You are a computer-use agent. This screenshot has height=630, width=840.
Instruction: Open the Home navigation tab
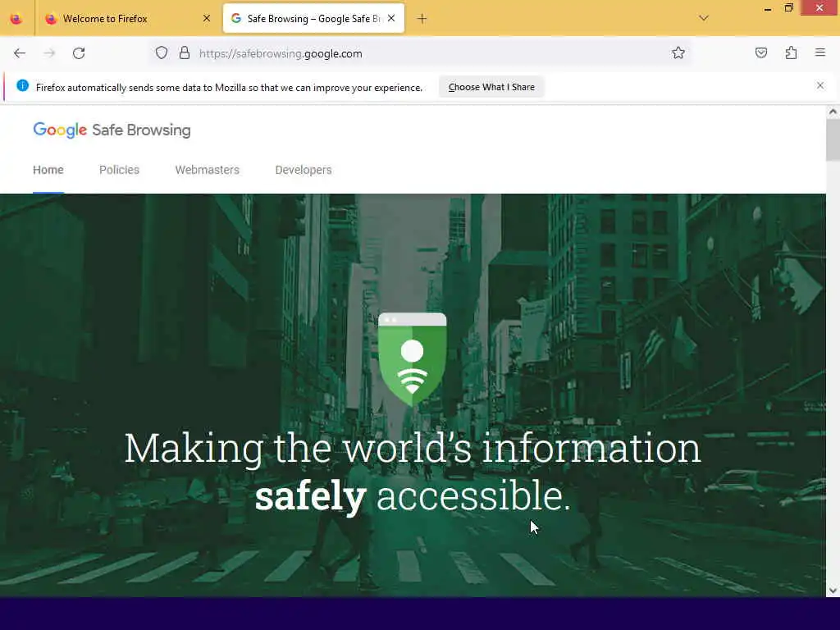tap(48, 170)
